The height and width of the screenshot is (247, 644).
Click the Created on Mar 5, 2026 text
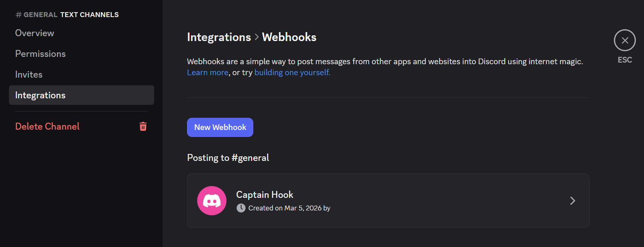[289, 208]
